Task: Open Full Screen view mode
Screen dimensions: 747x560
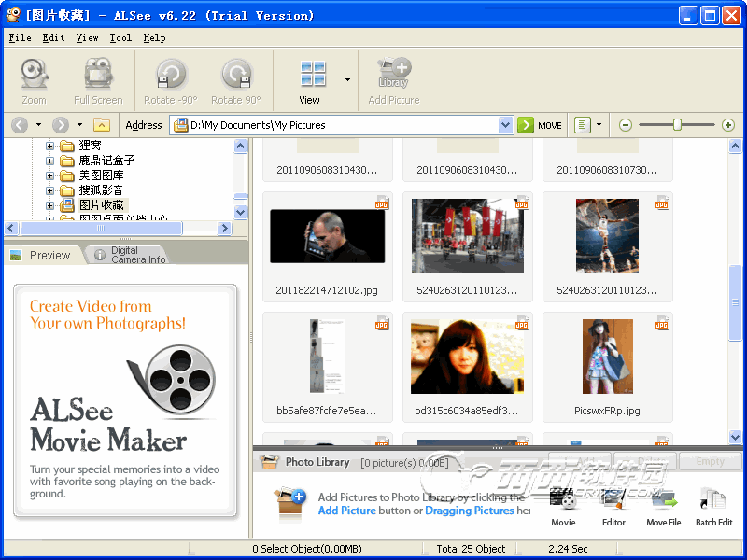Action: tap(98, 76)
